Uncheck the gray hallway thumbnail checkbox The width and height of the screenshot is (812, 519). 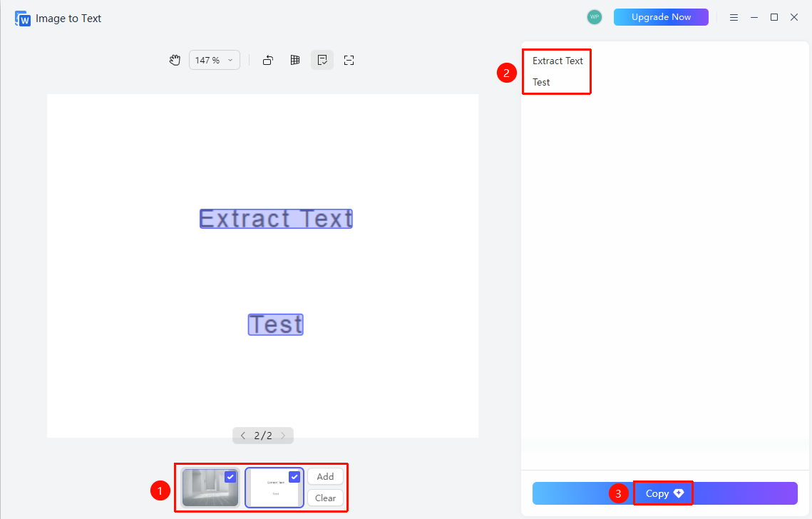pos(230,477)
